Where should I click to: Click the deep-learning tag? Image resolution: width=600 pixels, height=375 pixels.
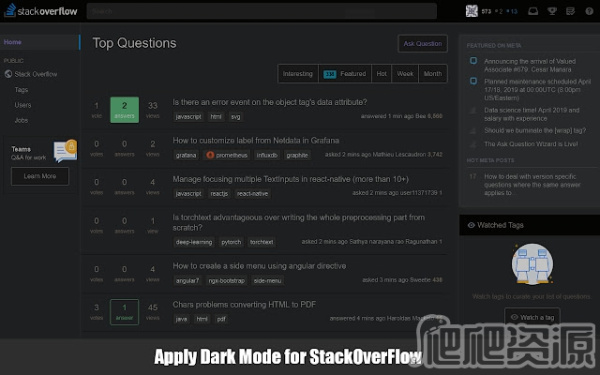pyautogui.click(x=194, y=242)
